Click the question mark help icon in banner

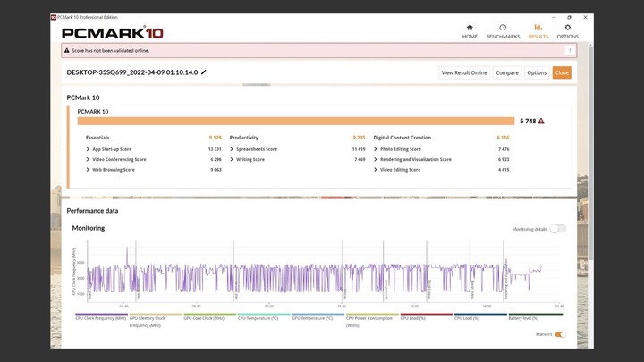tap(570, 50)
